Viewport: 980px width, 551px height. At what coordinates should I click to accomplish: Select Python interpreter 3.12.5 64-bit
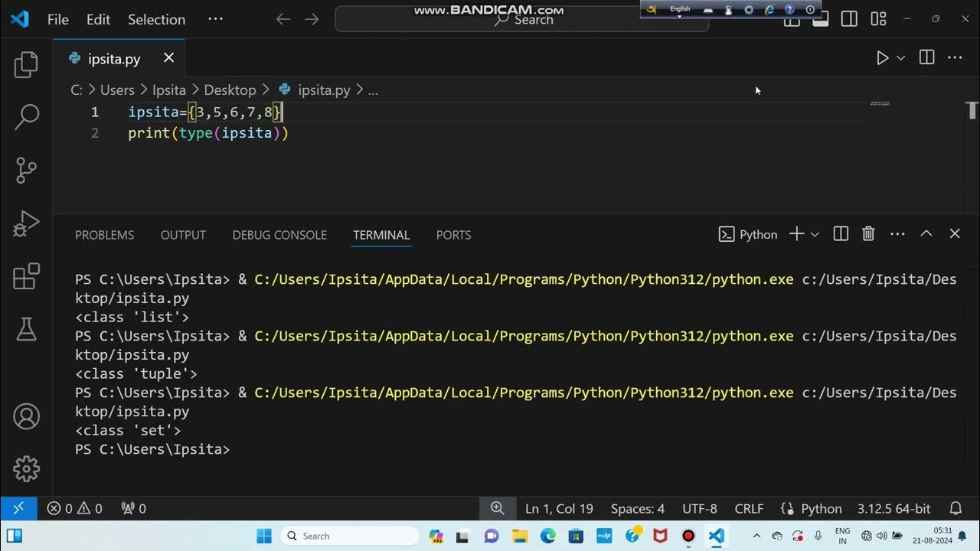coord(893,508)
